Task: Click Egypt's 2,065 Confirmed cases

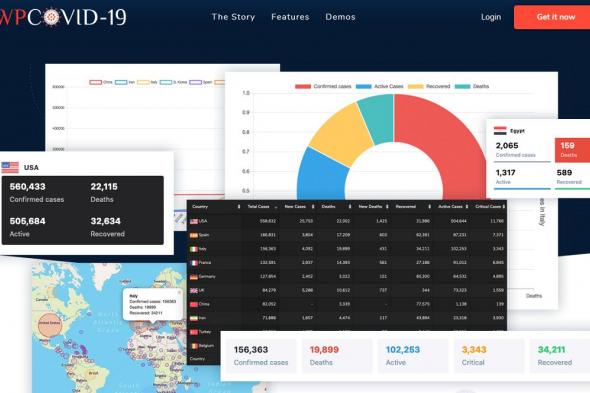Action: [x=522, y=150]
